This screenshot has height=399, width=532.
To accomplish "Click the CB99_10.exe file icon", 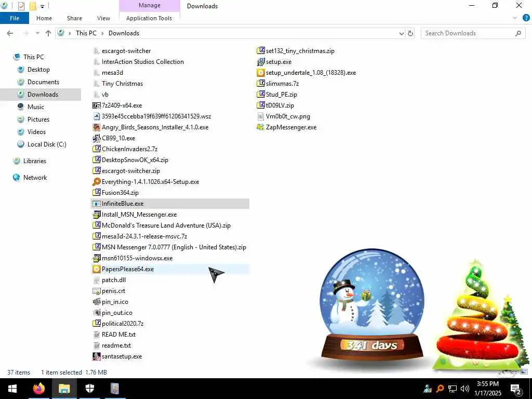I will coord(96,138).
